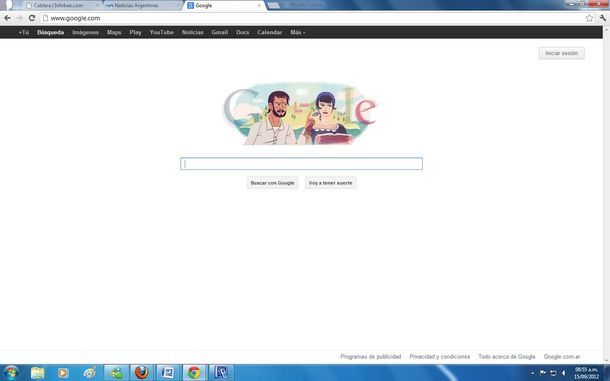This screenshot has width=610, height=381.
Task: Show hidden system tray icons arrow
Action: pos(533,373)
